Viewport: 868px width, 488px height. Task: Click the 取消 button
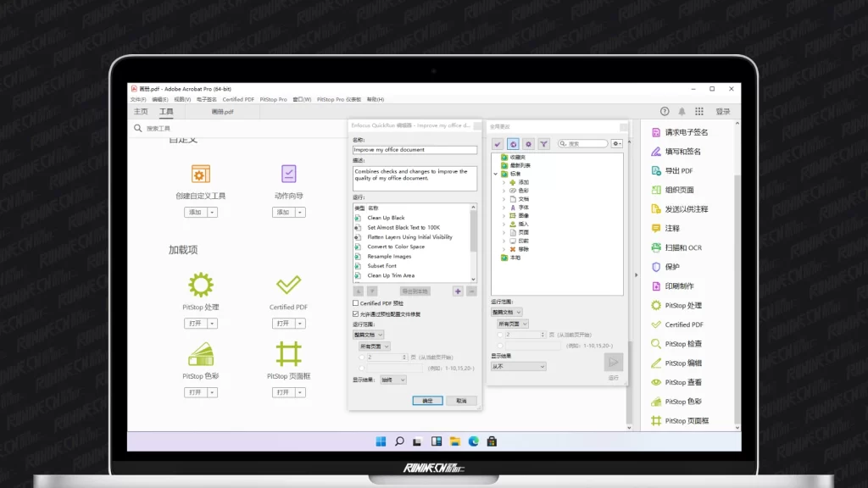pyautogui.click(x=461, y=401)
